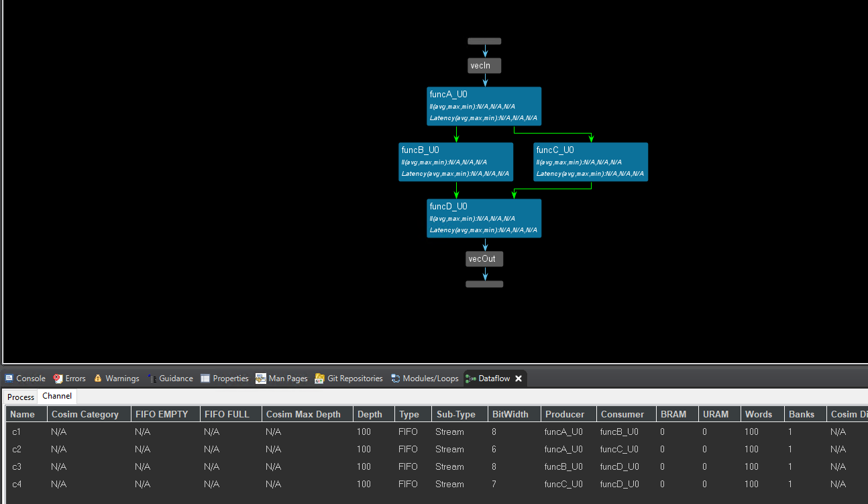Switch to the Process sub-tab
Viewport: 868px width, 504px height.
[x=21, y=397]
